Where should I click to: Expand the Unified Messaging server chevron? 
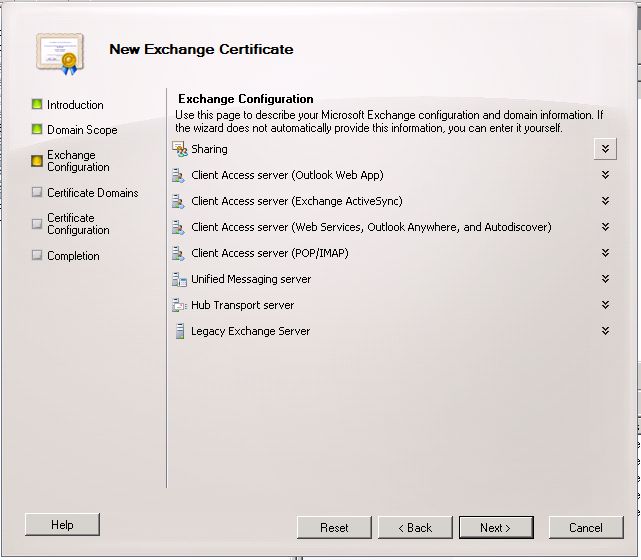(x=605, y=279)
